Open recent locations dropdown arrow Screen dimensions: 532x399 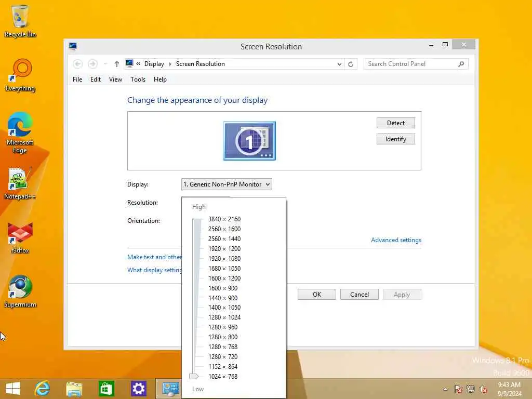coord(105,64)
